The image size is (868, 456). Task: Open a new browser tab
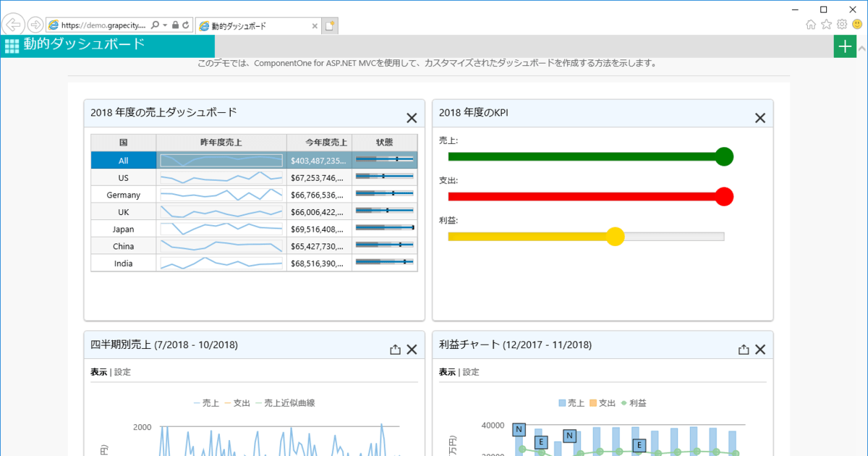pyautogui.click(x=330, y=26)
